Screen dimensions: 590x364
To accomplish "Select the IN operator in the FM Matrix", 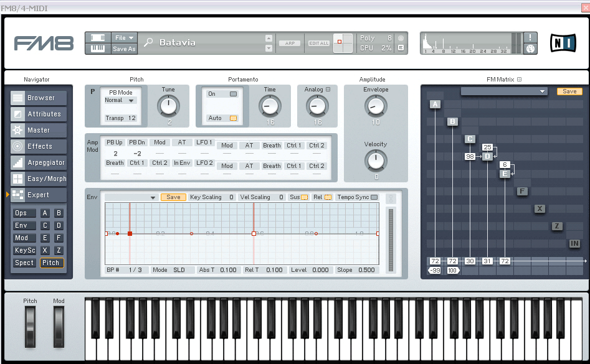I will pos(574,243).
